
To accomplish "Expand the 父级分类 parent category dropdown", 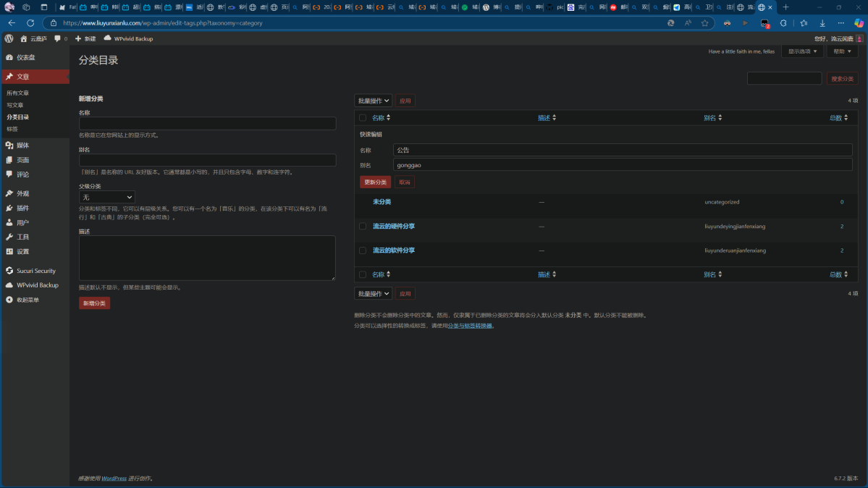I will (x=107, y=197).
